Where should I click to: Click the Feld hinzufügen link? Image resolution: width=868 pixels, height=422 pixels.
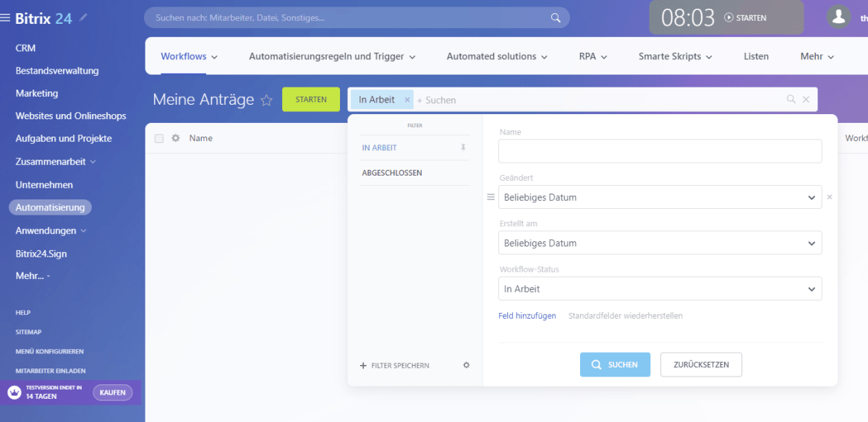click(527, 316)
